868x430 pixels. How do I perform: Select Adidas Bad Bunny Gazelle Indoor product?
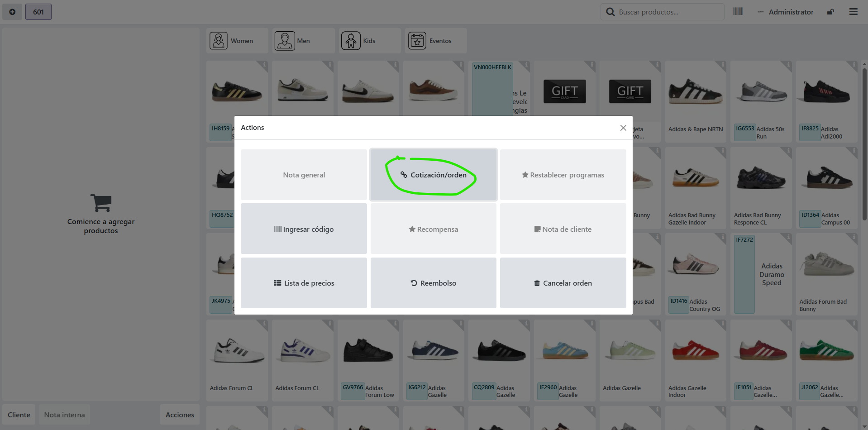tap(696, 188)
